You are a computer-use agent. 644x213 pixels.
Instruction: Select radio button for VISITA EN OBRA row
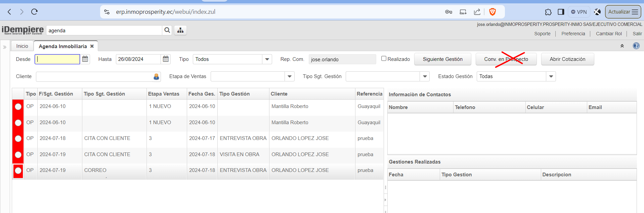coord(18,155)
